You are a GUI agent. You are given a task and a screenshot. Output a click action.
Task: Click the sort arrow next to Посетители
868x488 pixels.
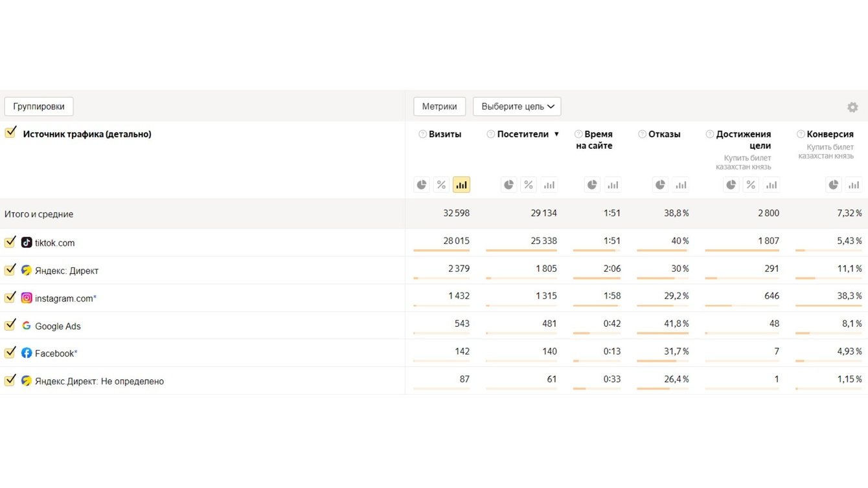tap(556, 135)
